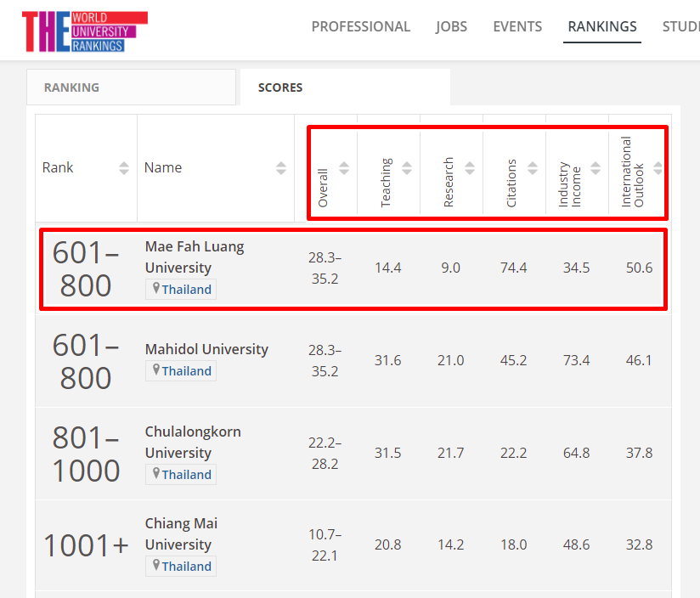
Task: Go to the Events section
Action: tap(517, 27)
